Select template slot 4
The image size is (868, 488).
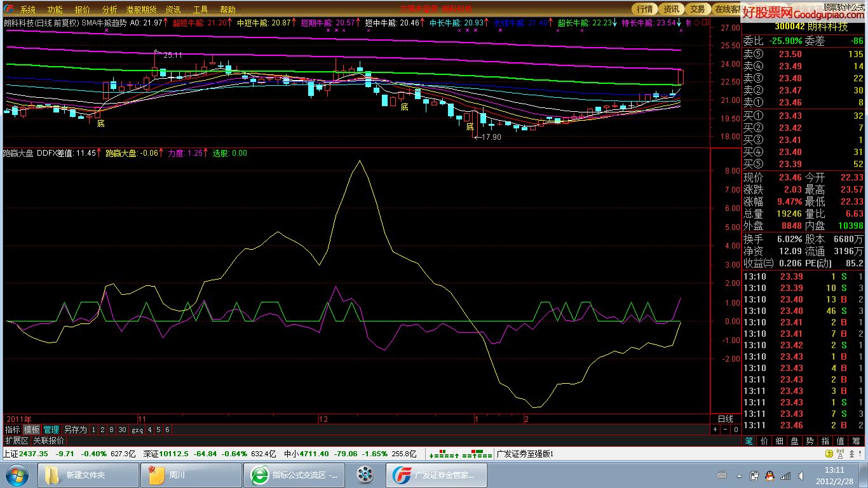tap(150, 430)
